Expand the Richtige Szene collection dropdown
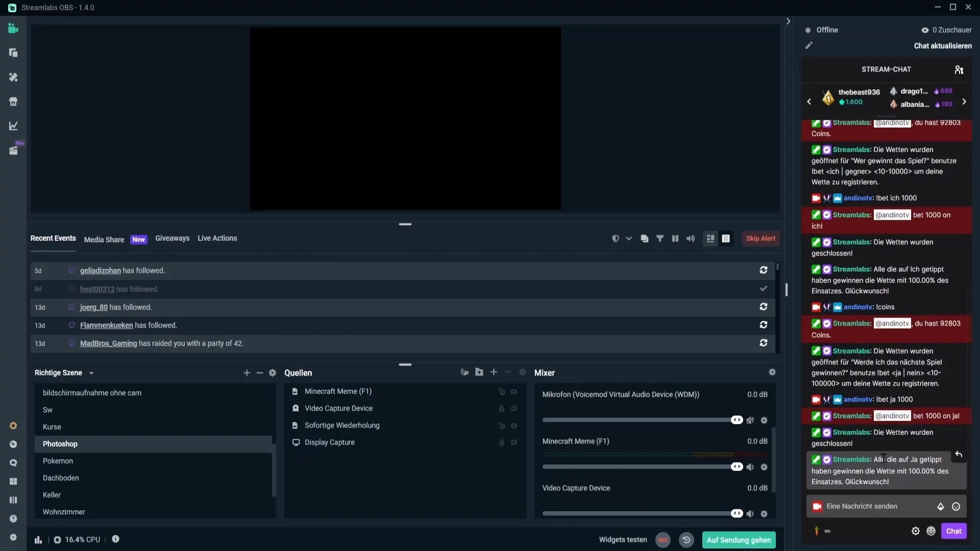 click(91, 373)
